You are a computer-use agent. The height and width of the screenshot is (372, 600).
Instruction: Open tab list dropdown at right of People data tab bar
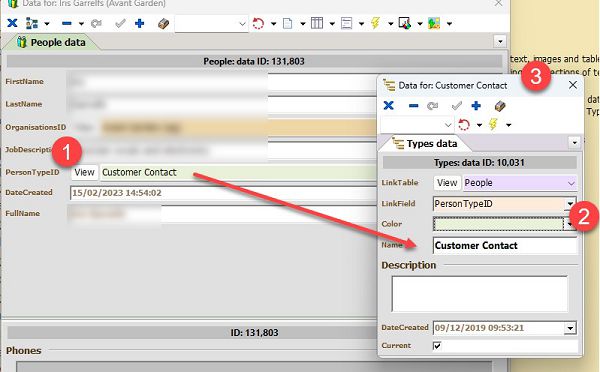click(500, 41)
